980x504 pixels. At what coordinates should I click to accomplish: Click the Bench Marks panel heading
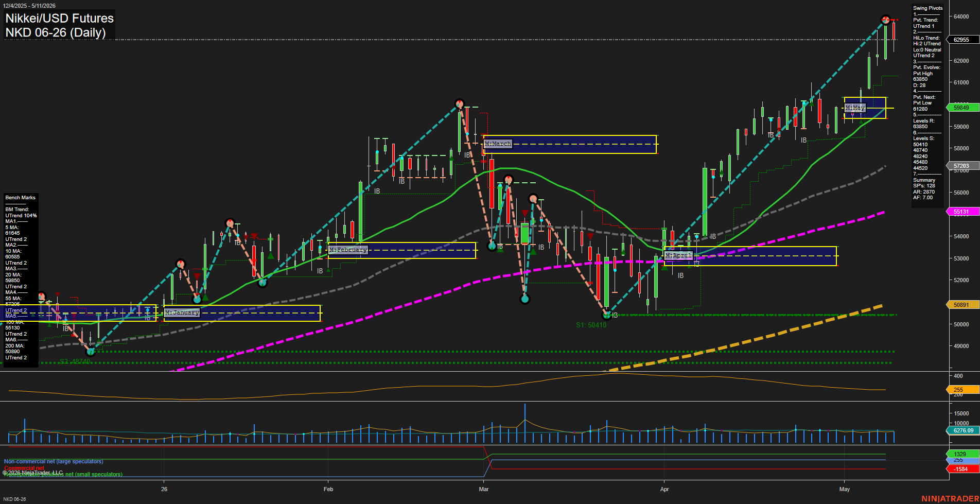21,198
